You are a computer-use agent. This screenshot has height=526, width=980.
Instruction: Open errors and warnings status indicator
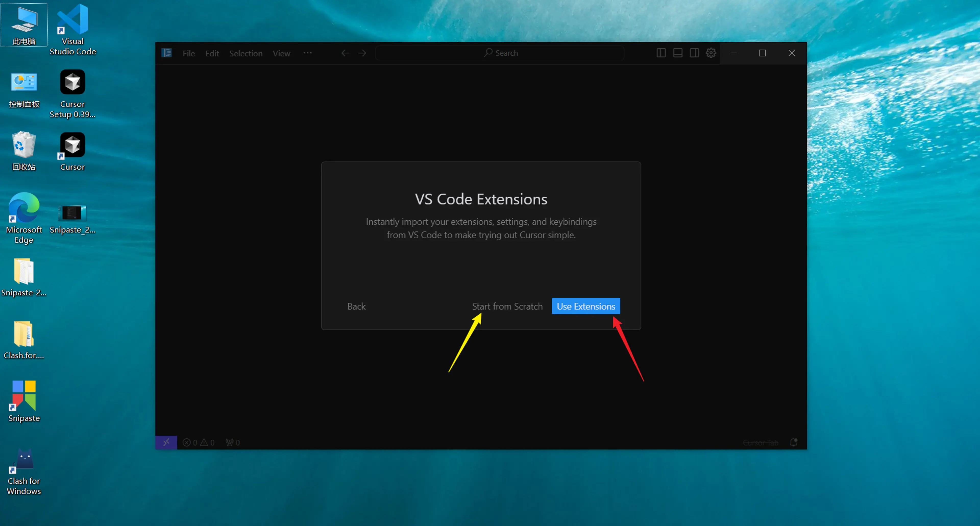199,442
